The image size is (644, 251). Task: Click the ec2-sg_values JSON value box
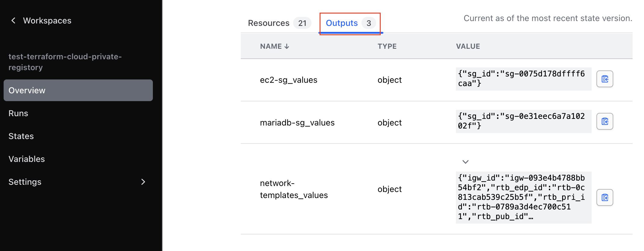(x=523, y=79)
